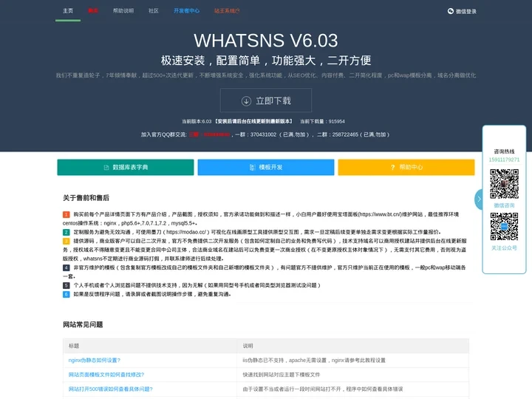The image size is (532, 399).
Task: Open the 帮助说明 menu item
Action: click(x=123, y=11)
